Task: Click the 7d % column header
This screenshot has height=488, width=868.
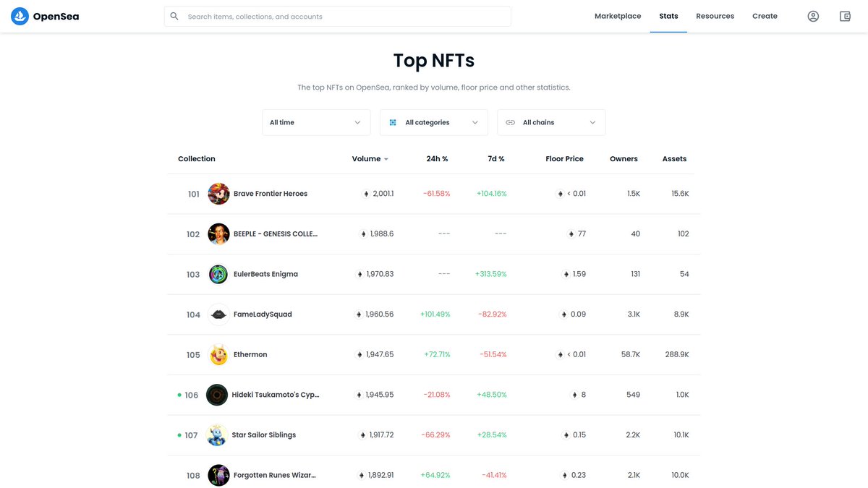Action: pyautogui.click(x=496, y=159)
